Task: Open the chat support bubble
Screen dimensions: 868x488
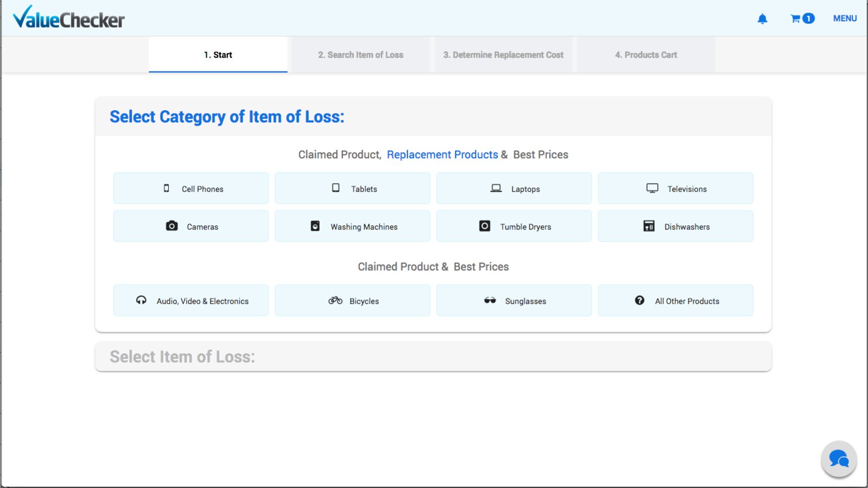Action: [x=839, y=459]
